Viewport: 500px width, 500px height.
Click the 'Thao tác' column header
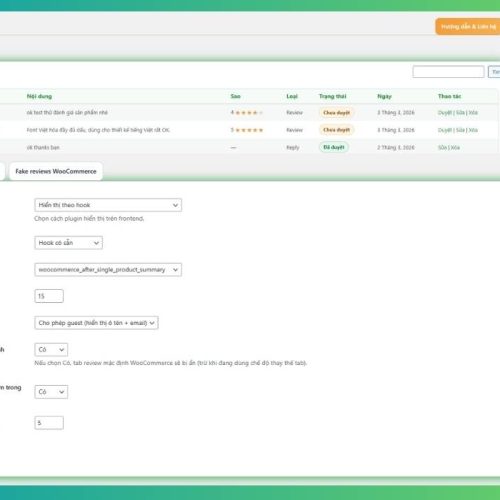pyautogui.click(x=449, y=96)
